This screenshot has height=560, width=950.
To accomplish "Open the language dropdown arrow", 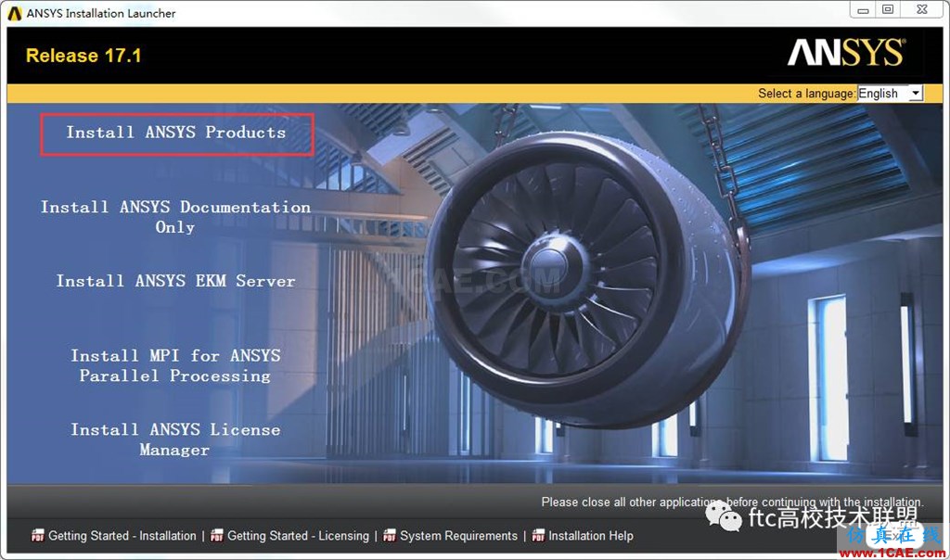I will tap(916, 94).
